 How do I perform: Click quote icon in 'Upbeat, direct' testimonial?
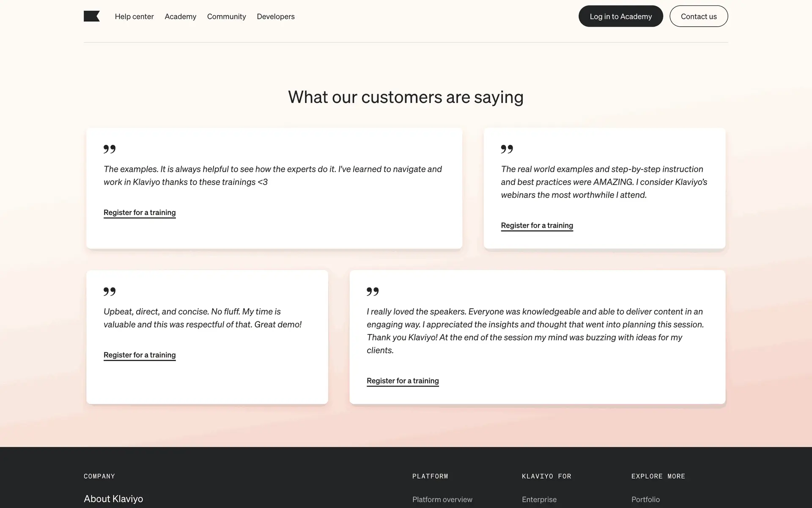110,291
